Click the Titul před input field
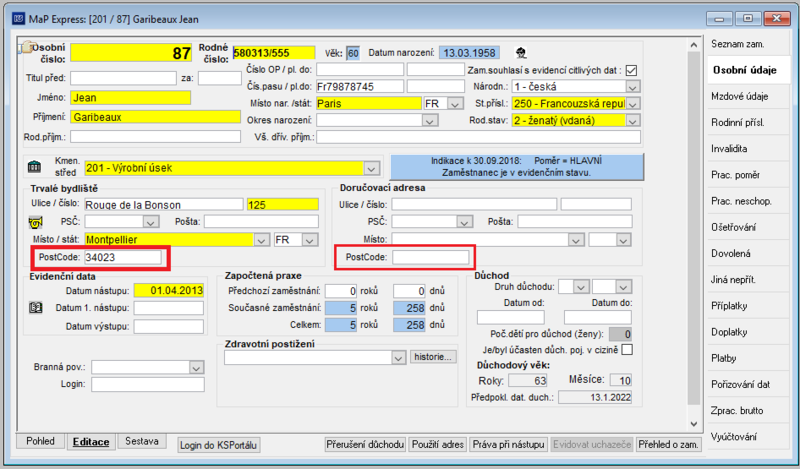The height and width of the screenshot is (469, 800). [123, 78]
